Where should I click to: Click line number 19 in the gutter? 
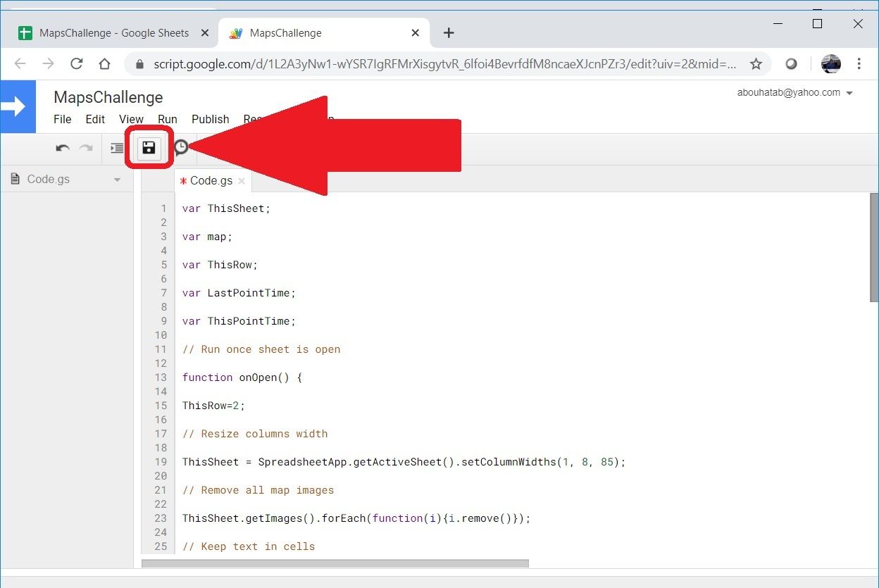pyautogui.click(x=161, y=462)
